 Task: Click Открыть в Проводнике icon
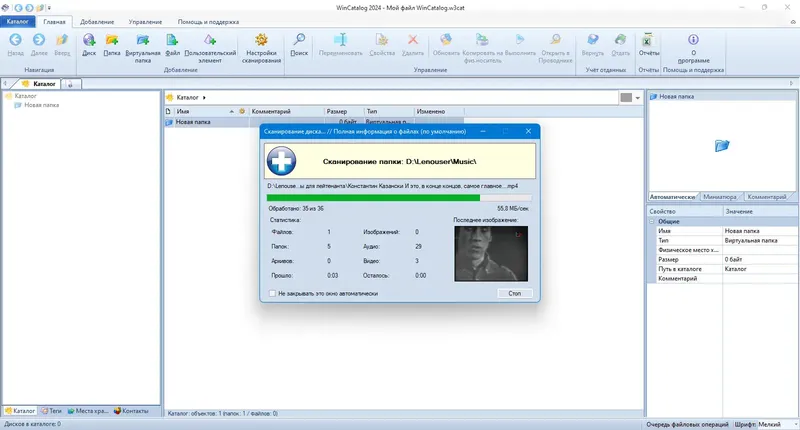click(556, 40)
